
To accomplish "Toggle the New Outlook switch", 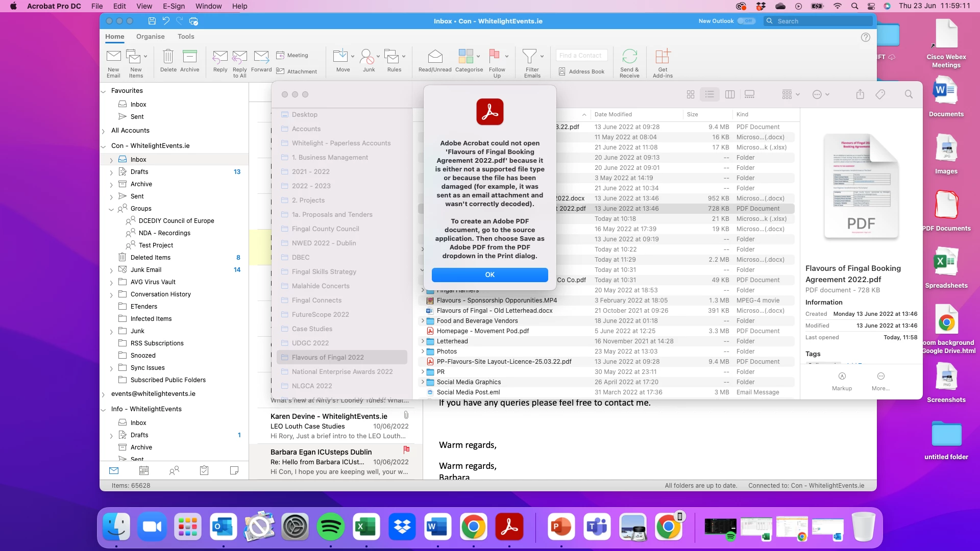I will tap(746, 21).
